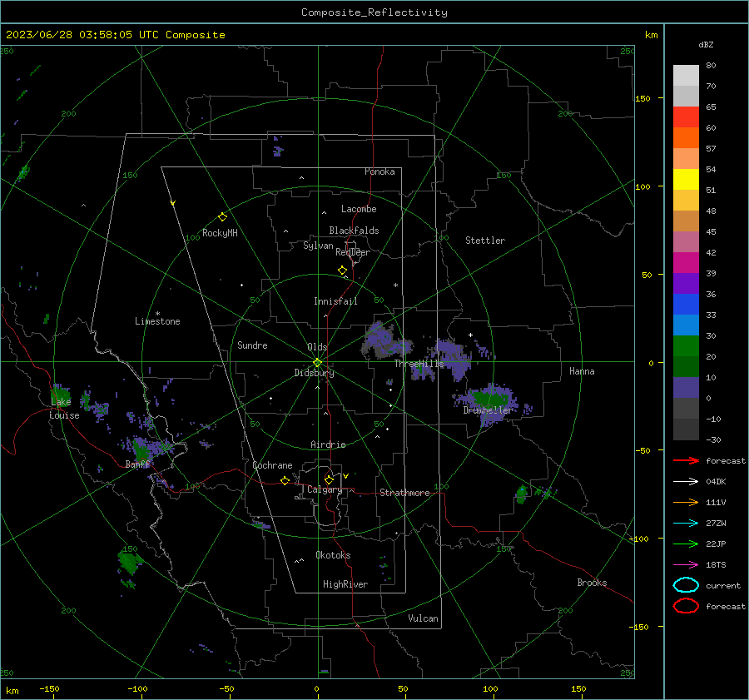Click the Okotoks city label
The width and height of the screenshot is (749, 700).
pos(333,555)
